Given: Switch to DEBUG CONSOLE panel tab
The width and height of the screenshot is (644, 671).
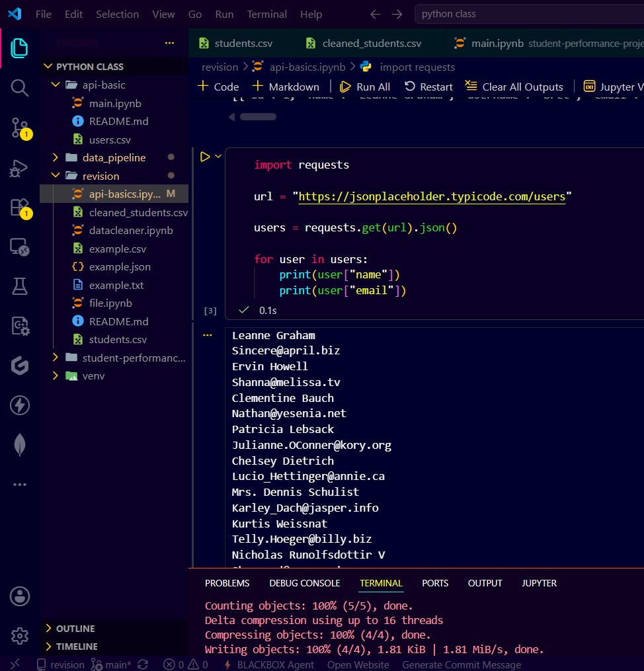Looking at the screenshot, I should point(305,583).
